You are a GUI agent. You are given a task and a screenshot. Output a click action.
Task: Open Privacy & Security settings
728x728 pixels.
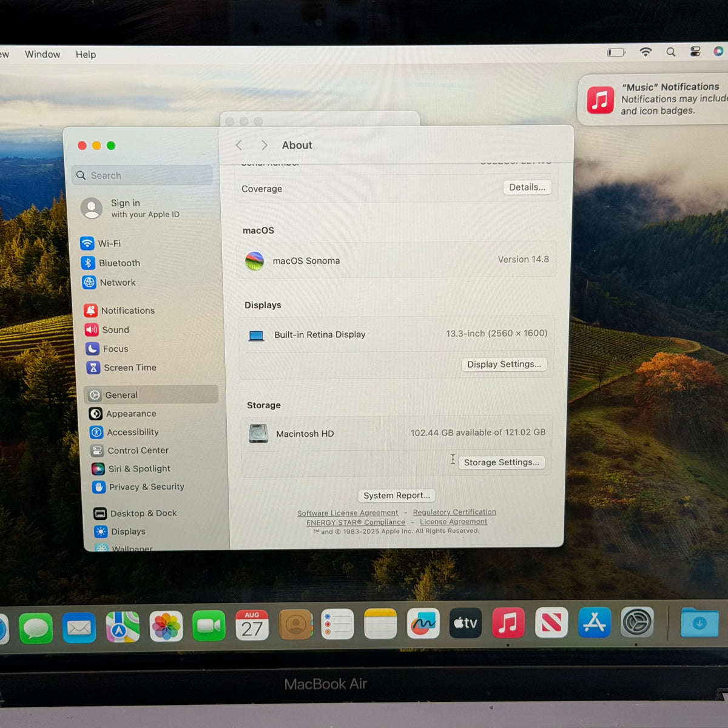138,487
